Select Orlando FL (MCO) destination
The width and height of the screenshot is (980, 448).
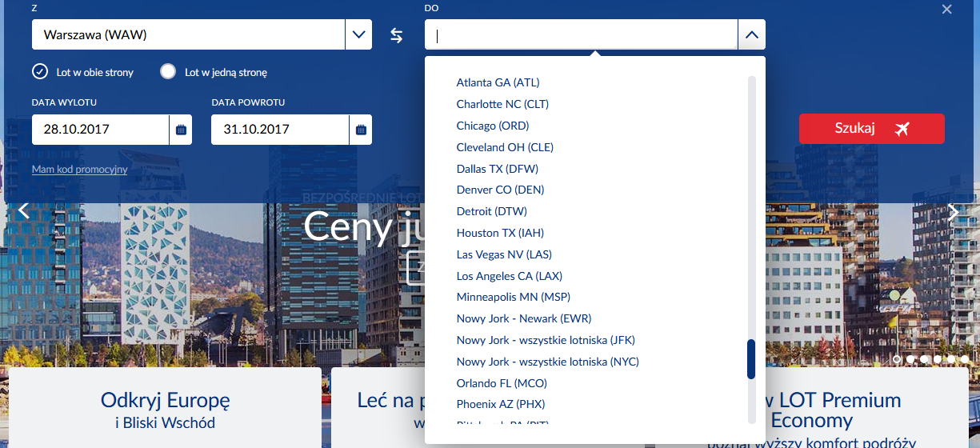pos(502,382)
